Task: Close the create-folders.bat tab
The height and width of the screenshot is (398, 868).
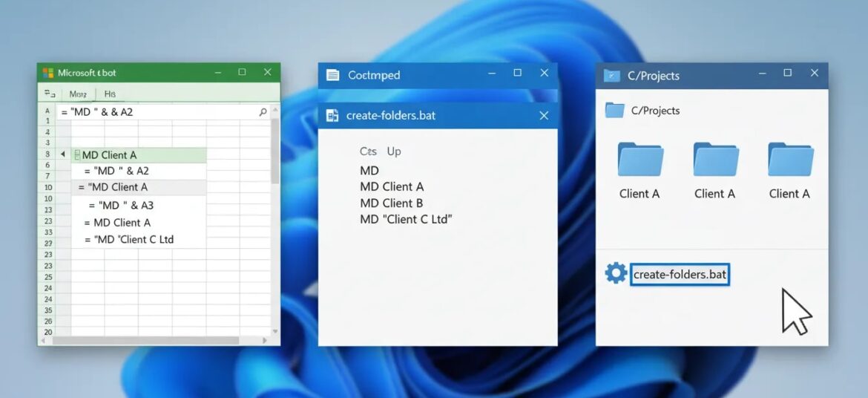Action: tap(544, 115)
